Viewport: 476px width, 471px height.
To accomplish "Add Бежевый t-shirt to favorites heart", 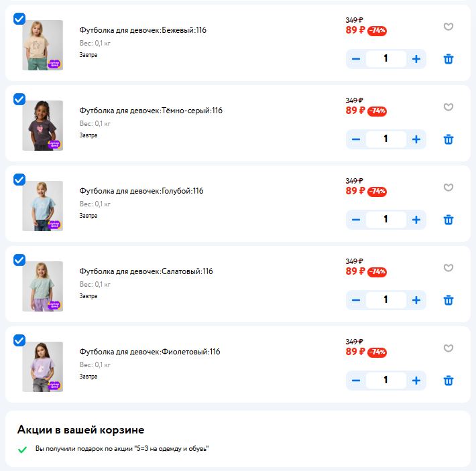I will point(449,27).
